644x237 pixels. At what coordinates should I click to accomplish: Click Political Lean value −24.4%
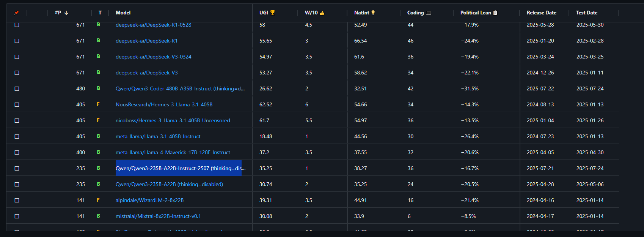pos(470,41)
